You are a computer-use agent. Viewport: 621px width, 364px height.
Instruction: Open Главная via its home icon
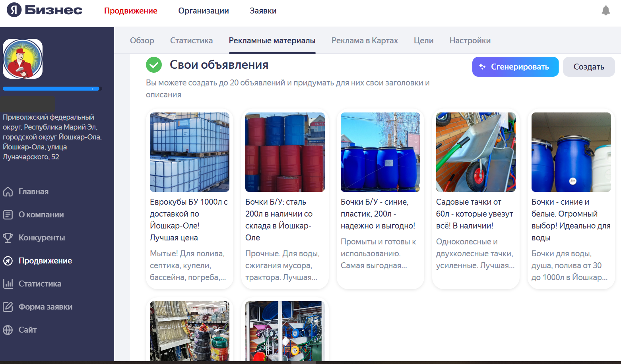click(x=8, y=192)
